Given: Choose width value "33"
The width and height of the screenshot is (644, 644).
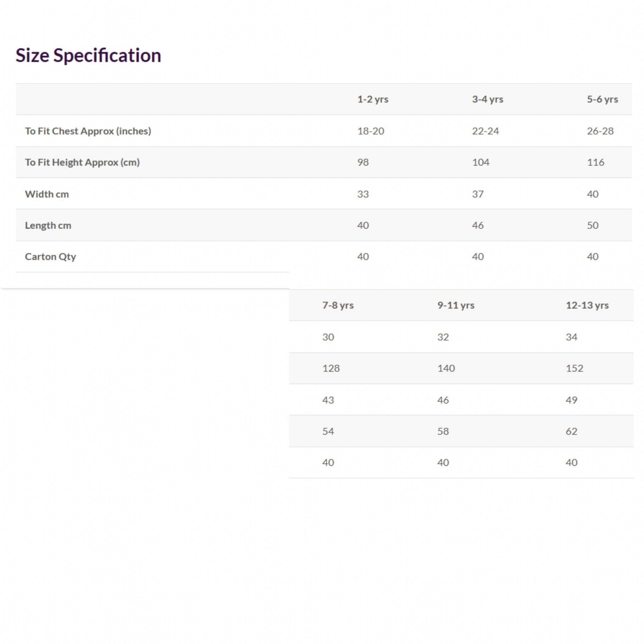Looking at the screenshot, I should pyautogui.click(x=363, y=194).
